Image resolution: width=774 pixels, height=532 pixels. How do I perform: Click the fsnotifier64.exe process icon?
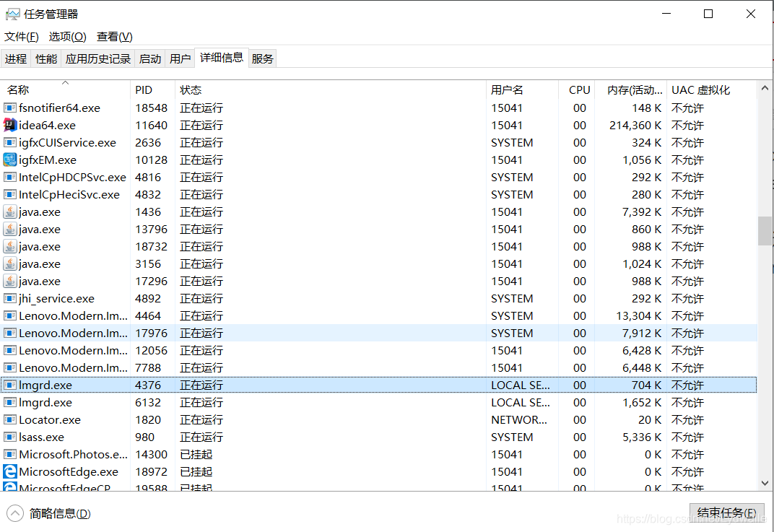tap(10, 108)
